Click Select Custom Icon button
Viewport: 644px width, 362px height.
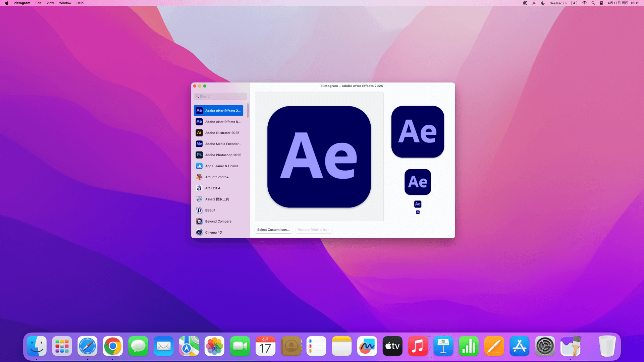point(273,230)
